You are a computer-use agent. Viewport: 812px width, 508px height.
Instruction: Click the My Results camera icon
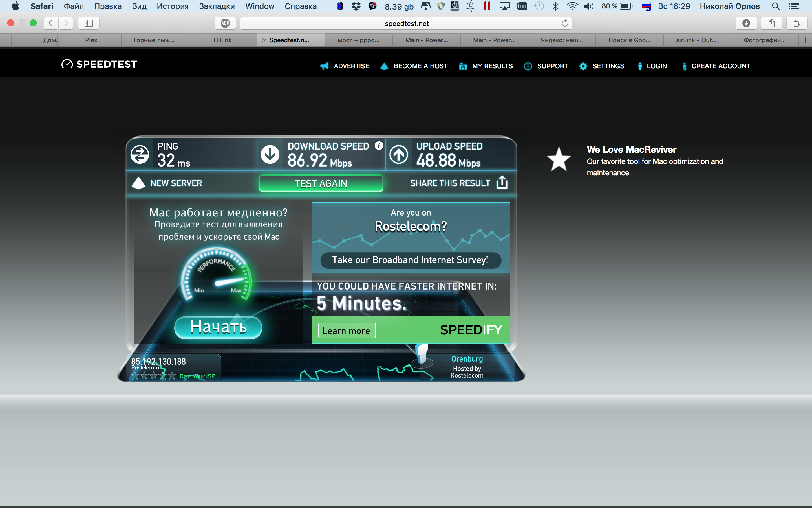coord(463,66)
